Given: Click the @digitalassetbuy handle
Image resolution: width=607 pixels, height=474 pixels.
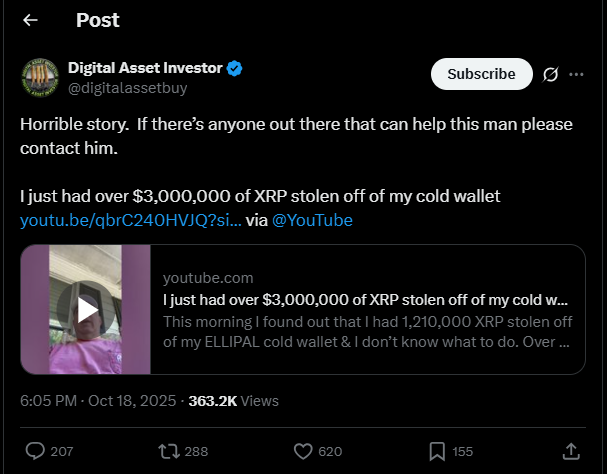Looking at the screenshot, I should point(127,88).
